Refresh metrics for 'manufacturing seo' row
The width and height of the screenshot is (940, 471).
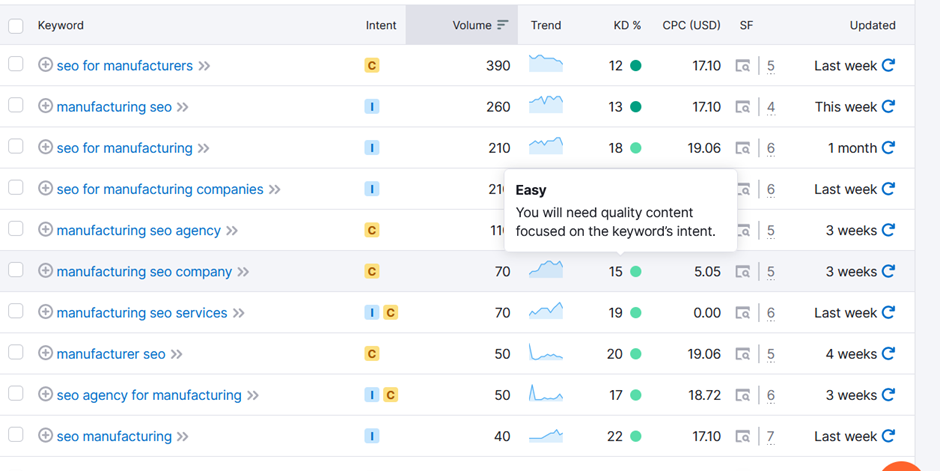(x=888, y=107)
